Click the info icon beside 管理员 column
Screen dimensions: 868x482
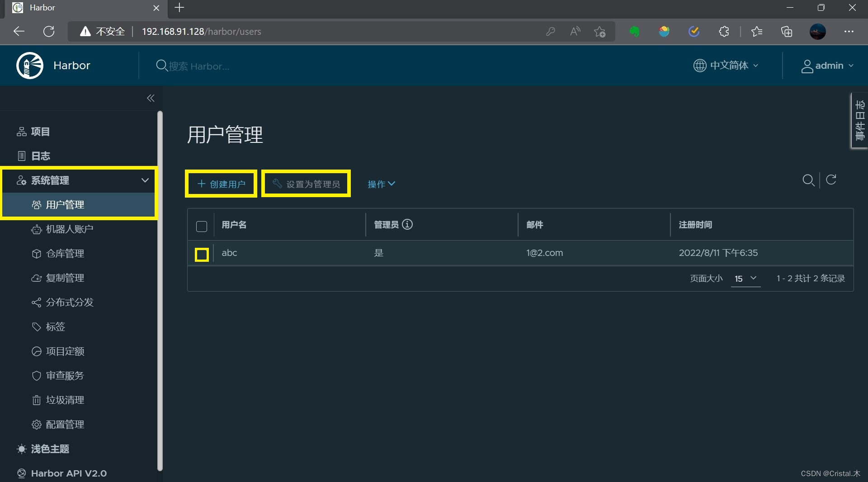tap(407, 224)
